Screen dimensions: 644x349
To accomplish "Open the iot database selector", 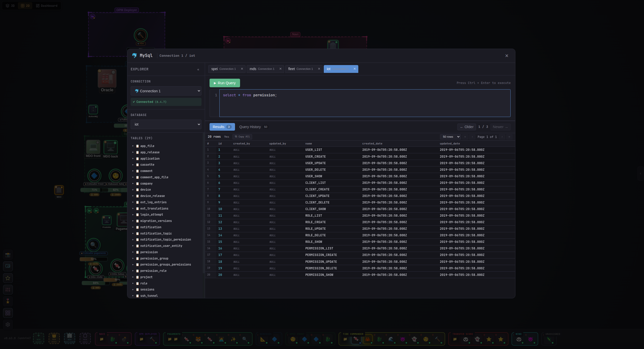I will click(166, 124).
